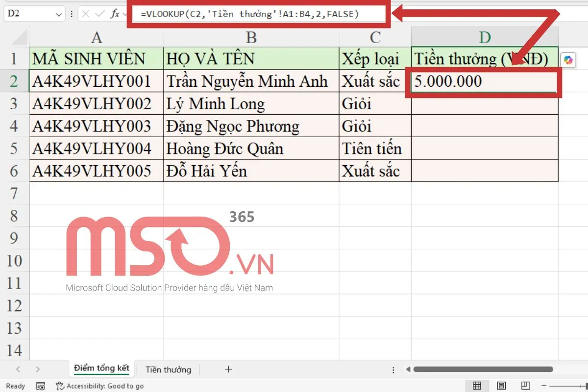The width and height of the screenshot is (588, 392).
Task: Click the Insert Function (fx) icon
Action: pos(116,13)
